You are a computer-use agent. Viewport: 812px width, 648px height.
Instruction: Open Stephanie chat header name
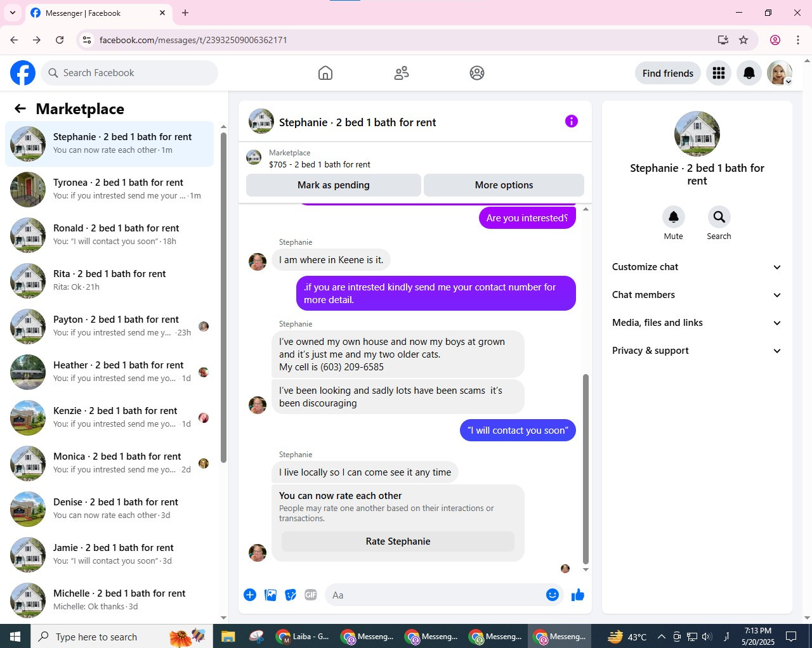tap(358, 122)
